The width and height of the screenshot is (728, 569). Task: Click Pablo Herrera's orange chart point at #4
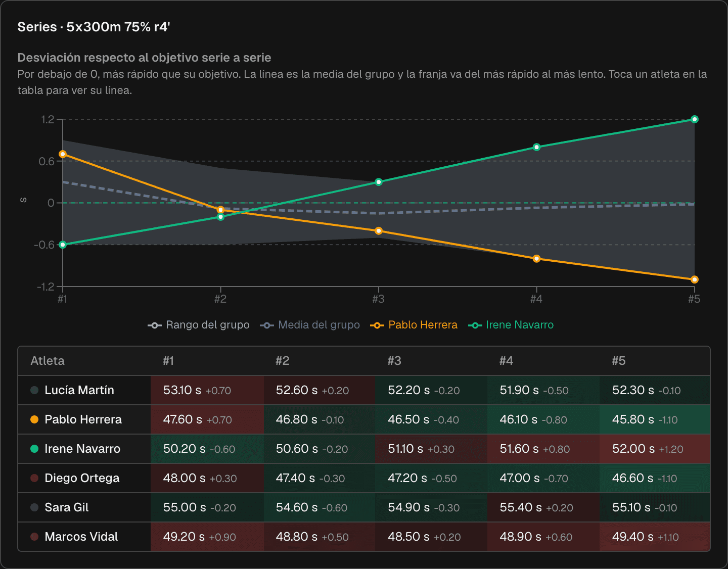(x=537, y=259)
